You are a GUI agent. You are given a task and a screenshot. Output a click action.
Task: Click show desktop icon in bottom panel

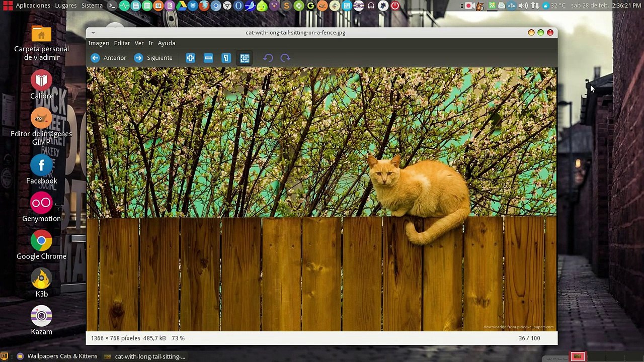pyautogui.click(x=4, y=356)
